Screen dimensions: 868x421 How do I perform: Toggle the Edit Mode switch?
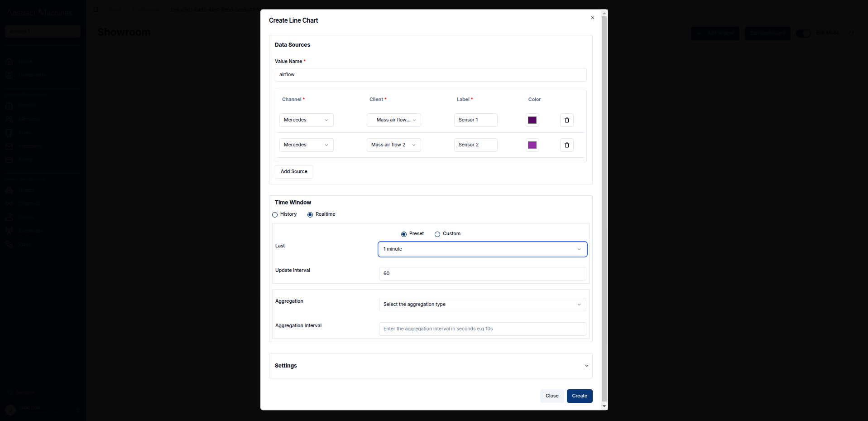804,33
